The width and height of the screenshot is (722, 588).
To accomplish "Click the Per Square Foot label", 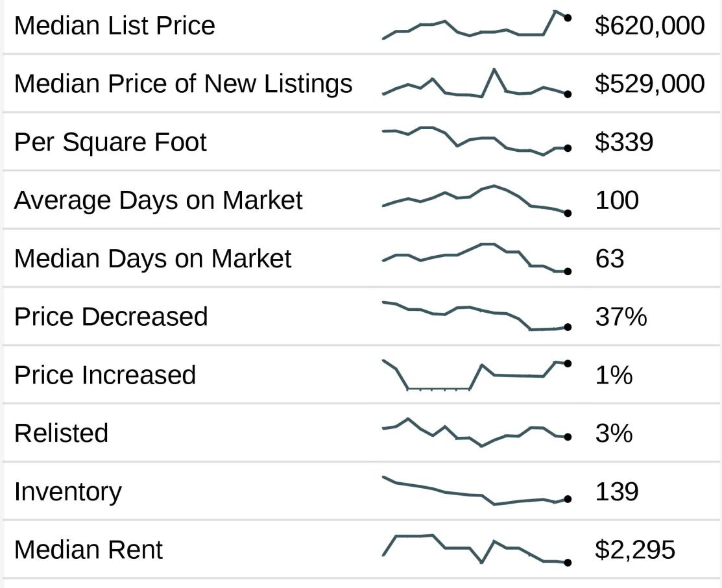I will [x=110, y=142].
